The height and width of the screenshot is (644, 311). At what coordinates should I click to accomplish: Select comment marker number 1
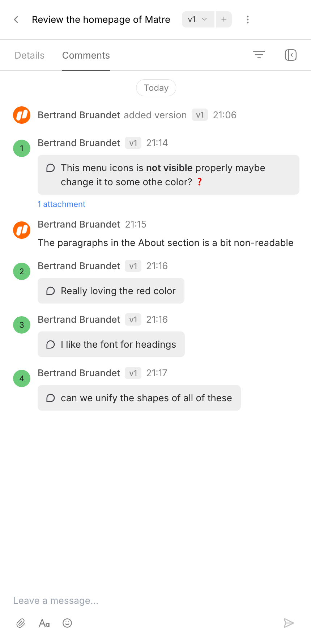[x=21, y=148]
